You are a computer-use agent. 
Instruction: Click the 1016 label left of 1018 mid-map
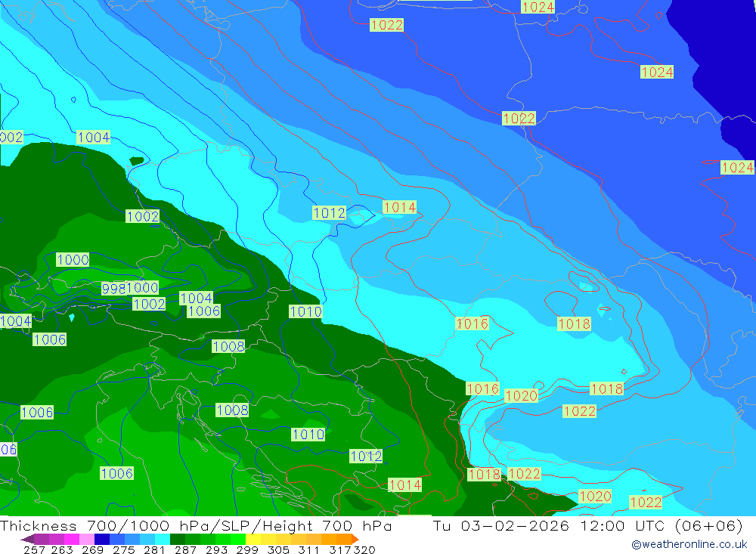click(x=472, y=323)
